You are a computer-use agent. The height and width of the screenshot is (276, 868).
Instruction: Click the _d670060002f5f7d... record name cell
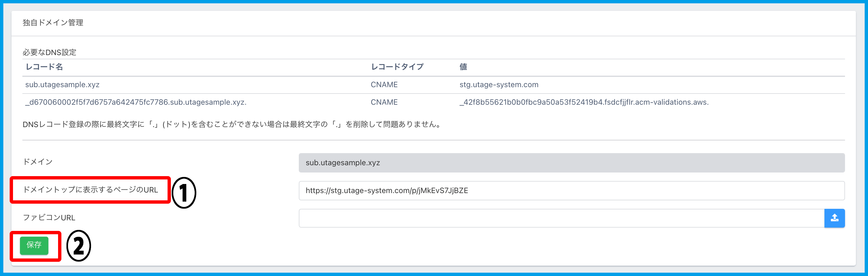pyautogui.click(x=136, y=102)
